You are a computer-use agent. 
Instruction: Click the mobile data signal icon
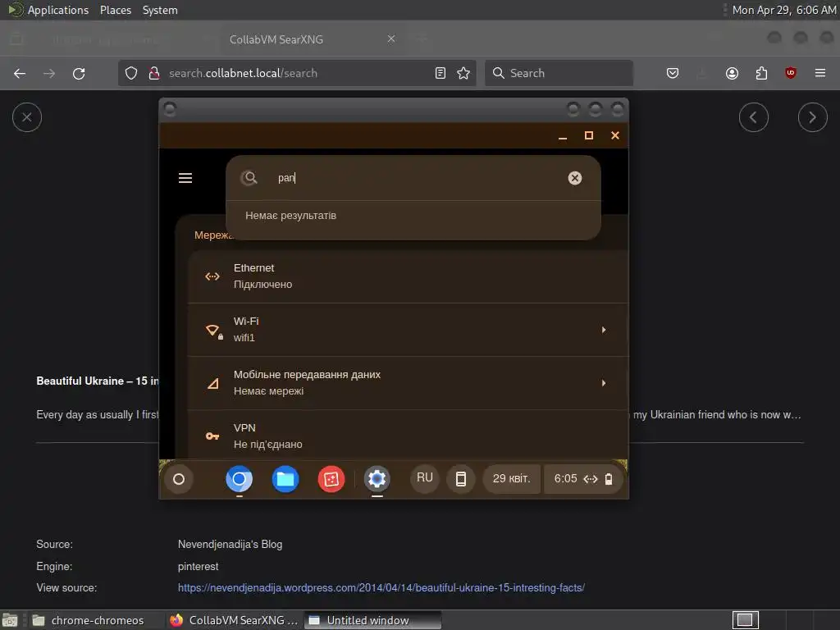tap(212, 384)
